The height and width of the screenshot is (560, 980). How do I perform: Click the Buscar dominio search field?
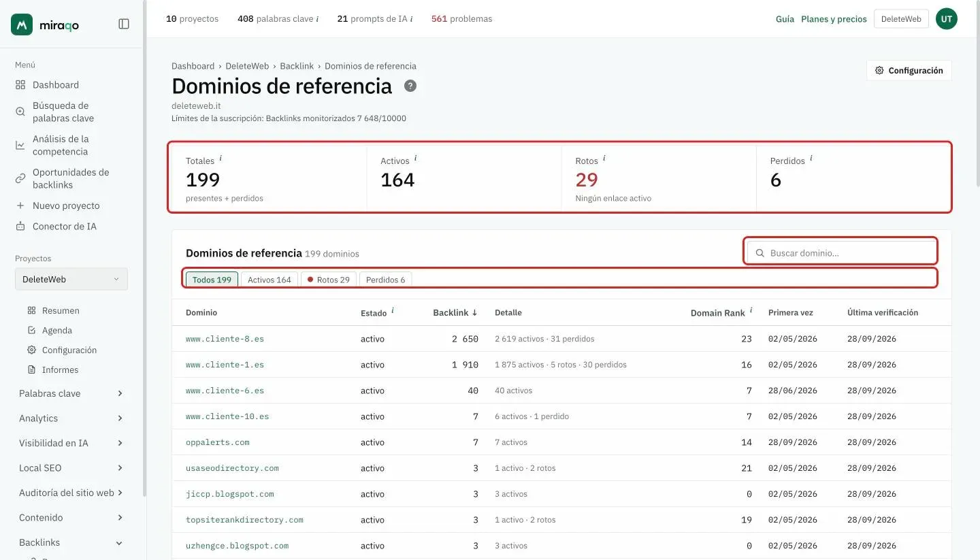coord(842,252)
